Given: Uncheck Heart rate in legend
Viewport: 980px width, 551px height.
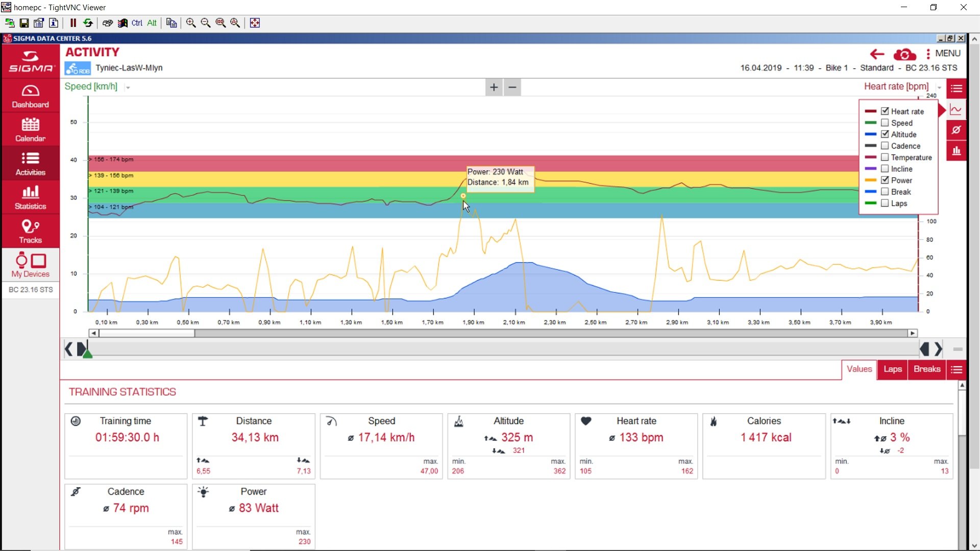Looking at the screenshot, I should pyautogui.click(x=885, y=111).
